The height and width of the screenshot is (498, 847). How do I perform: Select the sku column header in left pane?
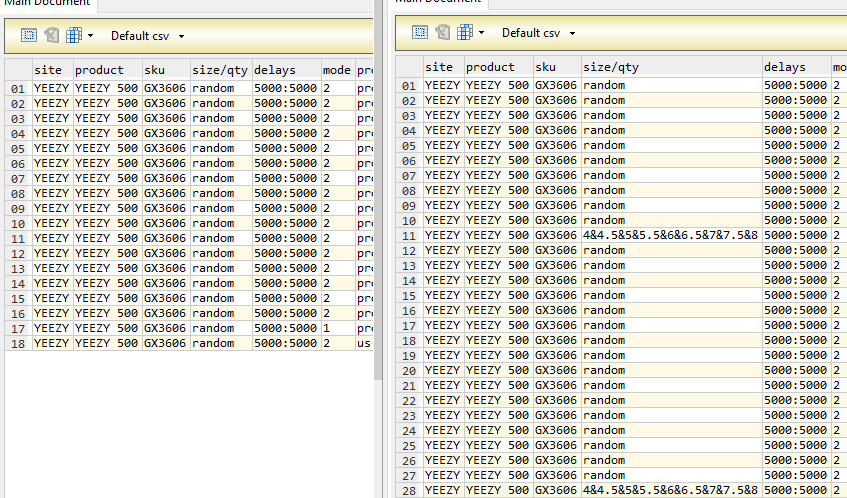[x=166, y=70]
